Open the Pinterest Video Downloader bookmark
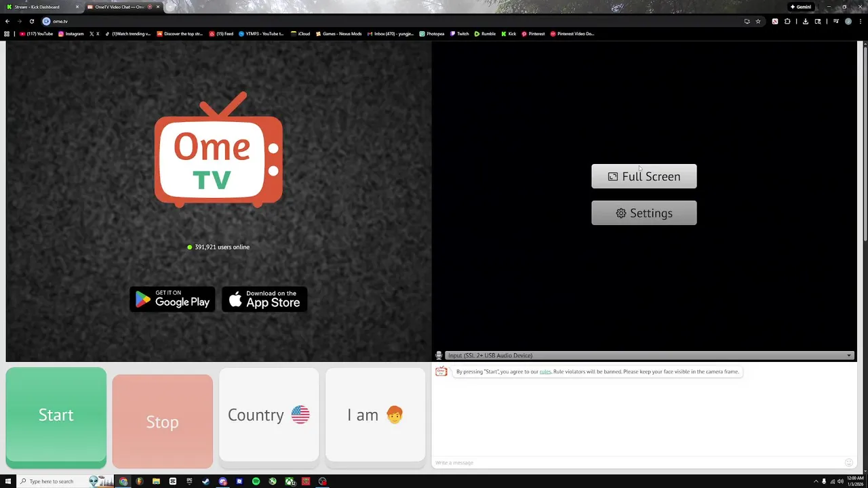The height and width of the screenshot is (488, 868). [572, 33]
